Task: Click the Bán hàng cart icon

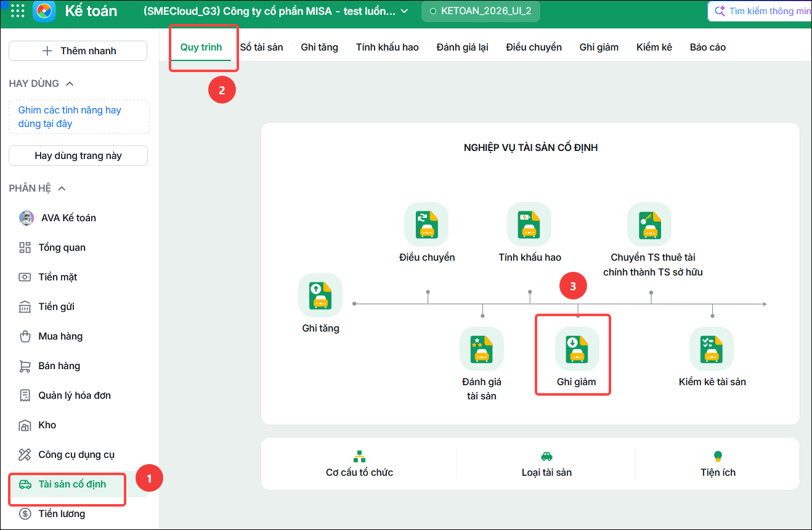Action: (25, 366)
